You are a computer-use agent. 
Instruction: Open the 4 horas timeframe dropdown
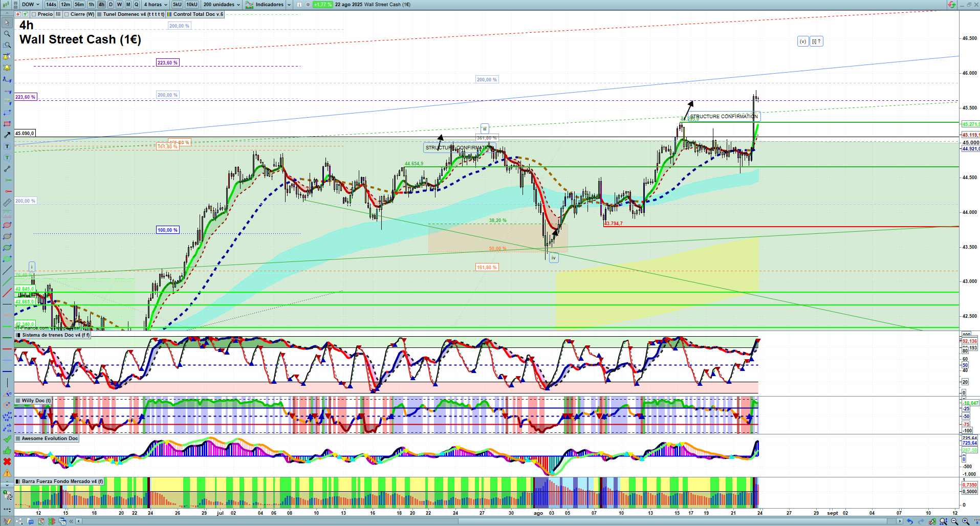[156, 5]
